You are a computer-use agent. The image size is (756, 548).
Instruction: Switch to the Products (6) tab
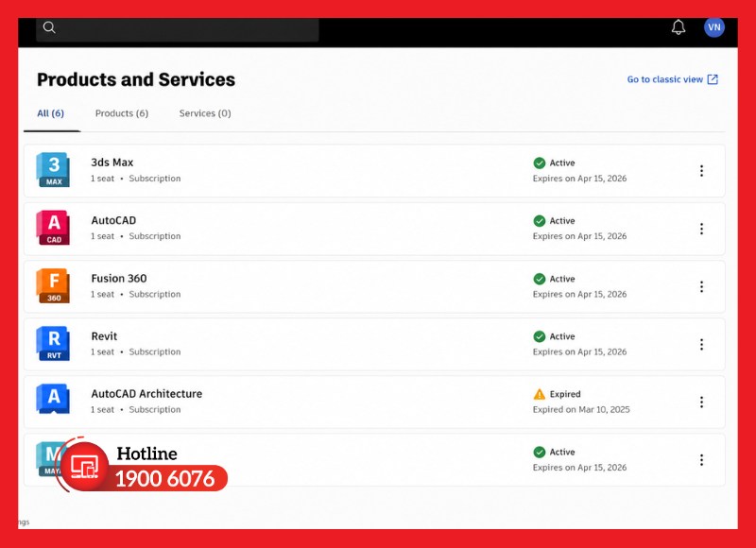pos(122,113)
